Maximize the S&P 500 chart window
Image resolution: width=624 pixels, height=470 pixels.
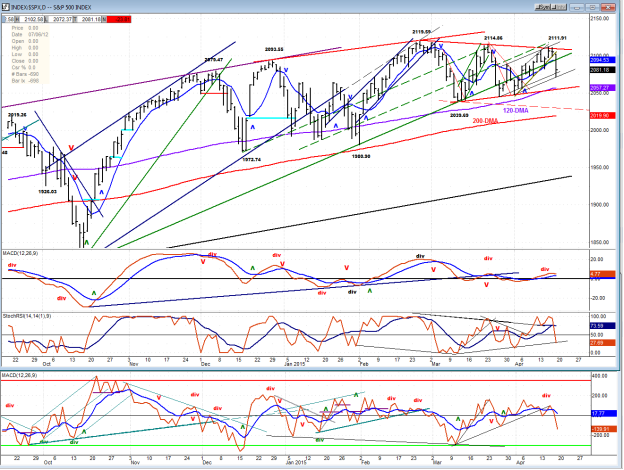click(592, 7)
